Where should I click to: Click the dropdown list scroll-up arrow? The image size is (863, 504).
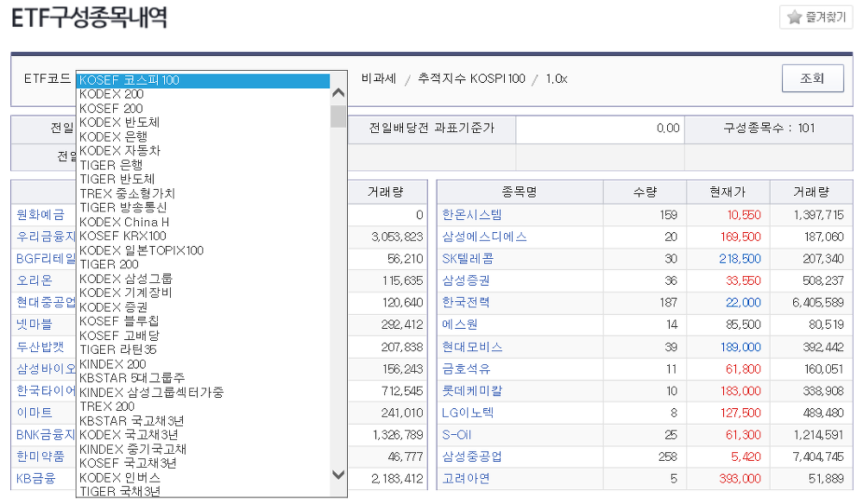(x=338, y=93)
